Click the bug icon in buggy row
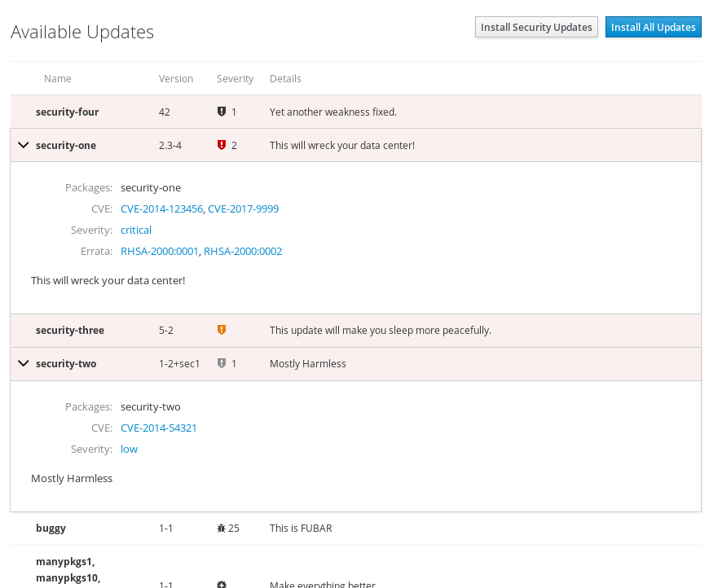Screen dimensions: 709x588 coord(221,528)
